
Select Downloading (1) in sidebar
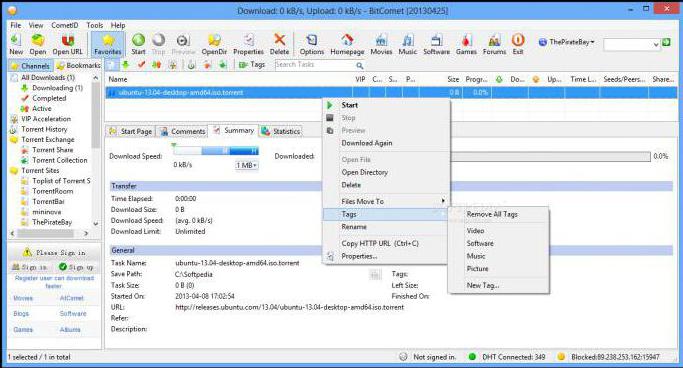[57, 88]
